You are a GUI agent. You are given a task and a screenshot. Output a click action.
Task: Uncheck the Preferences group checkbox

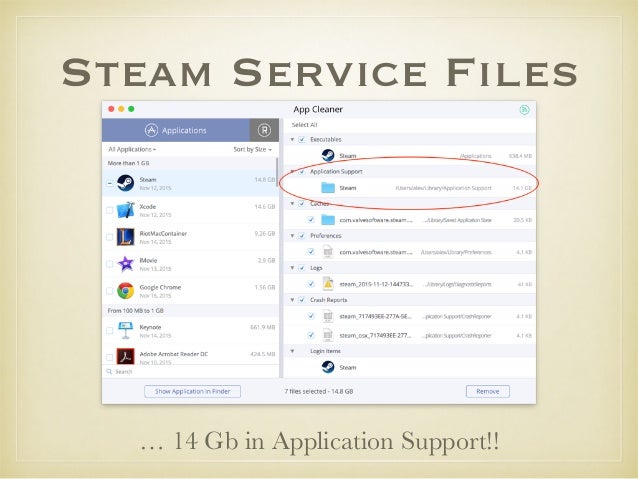point(302,236)
